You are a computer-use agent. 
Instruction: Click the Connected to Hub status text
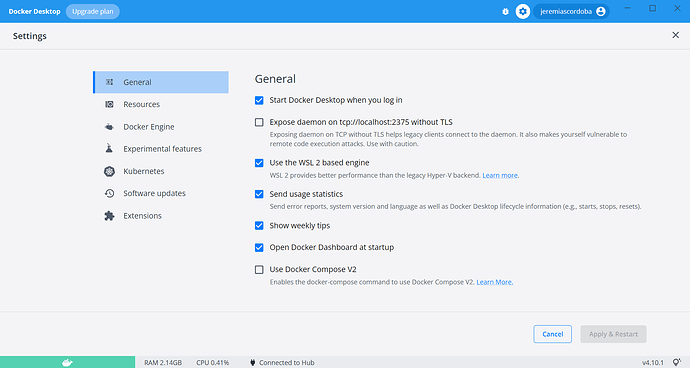pos(286,363)
